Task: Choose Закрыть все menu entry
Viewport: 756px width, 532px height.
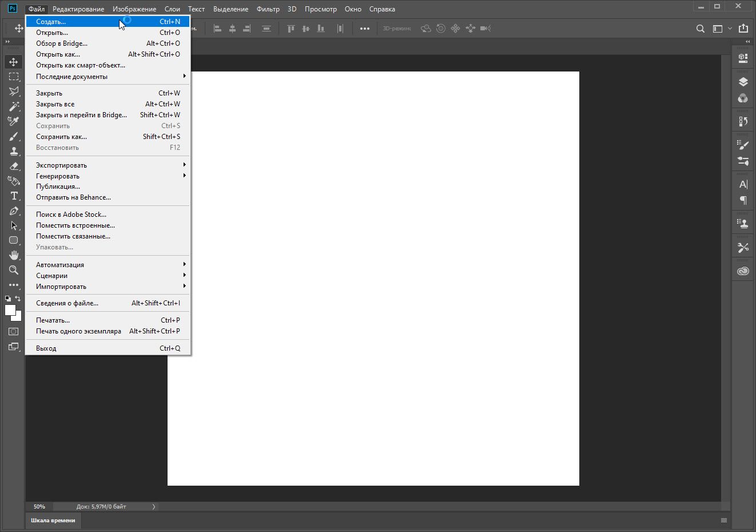Action: pyautogui.click(x=108, y=104)
